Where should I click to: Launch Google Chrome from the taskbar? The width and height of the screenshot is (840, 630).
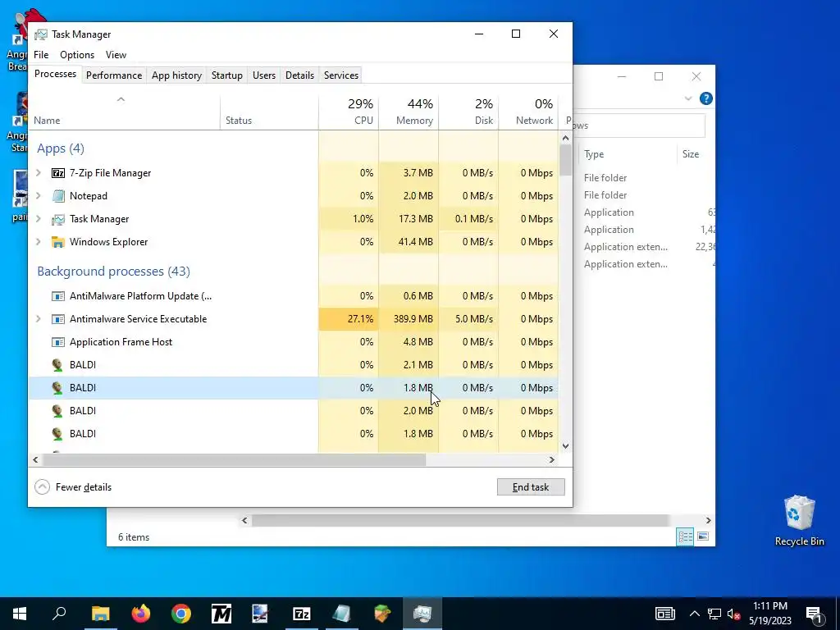(x=181, y=614)
